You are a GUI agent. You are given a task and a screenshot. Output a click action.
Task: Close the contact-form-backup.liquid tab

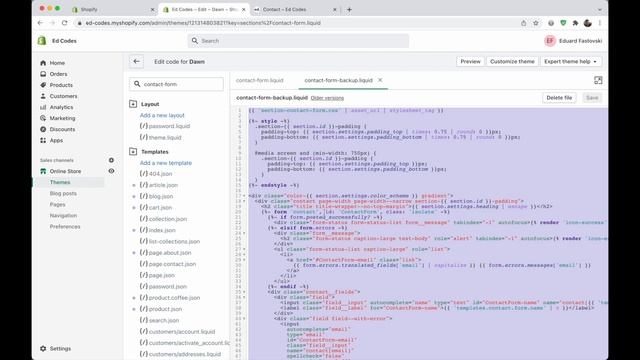click(380, 80)
